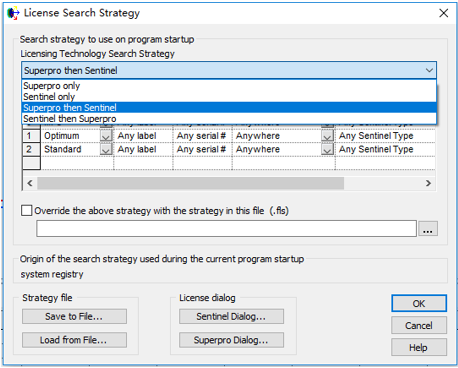Viewport: 458px width, 368px height.
Task: Click the Load from File button
Action: point(74,340)
